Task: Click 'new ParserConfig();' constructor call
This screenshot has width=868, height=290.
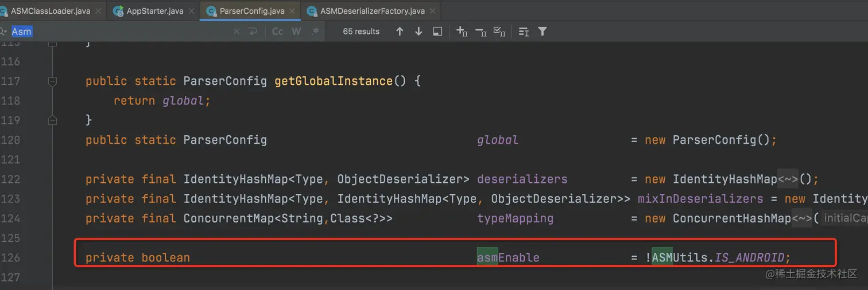Action: 711,140
